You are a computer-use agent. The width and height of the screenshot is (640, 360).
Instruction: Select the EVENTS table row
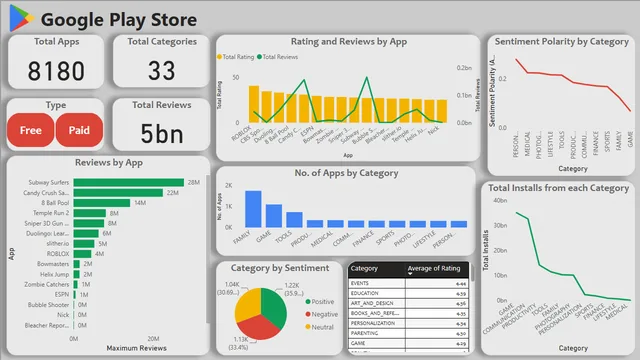[x=409, y=283]
